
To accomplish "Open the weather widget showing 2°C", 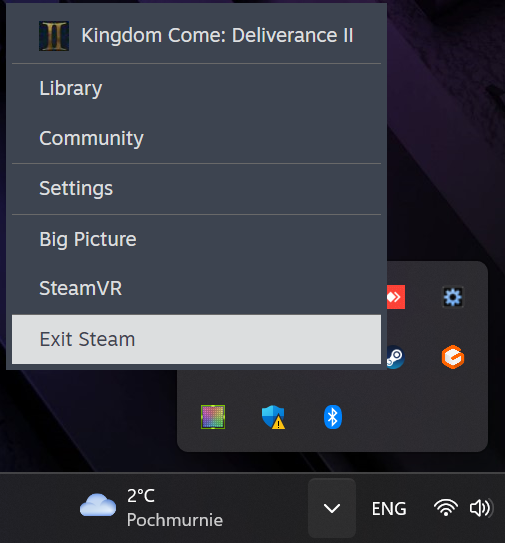I will 151,508.
